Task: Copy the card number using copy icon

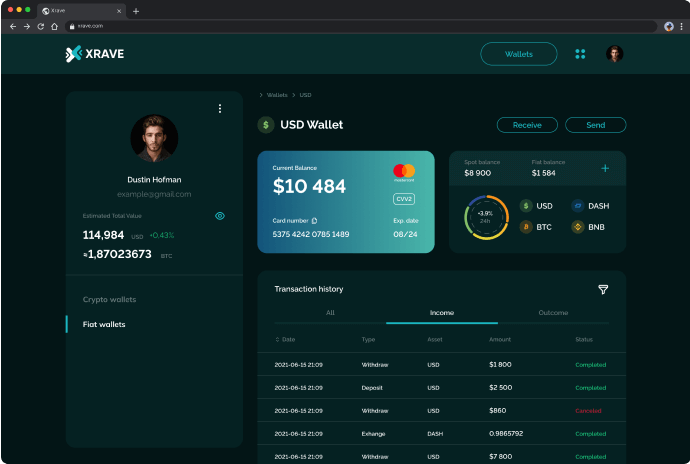Action: 314,221
